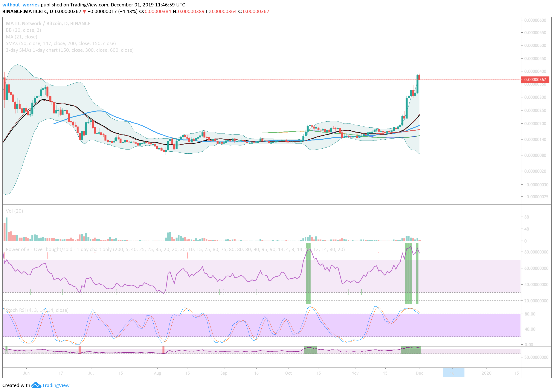Click the 0.00000140 price axis label
Screen dimensions: 554x392
[535, 140]
